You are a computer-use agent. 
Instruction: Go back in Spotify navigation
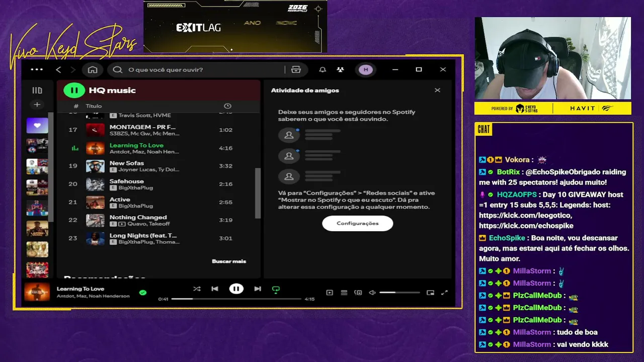pos(58,69)
